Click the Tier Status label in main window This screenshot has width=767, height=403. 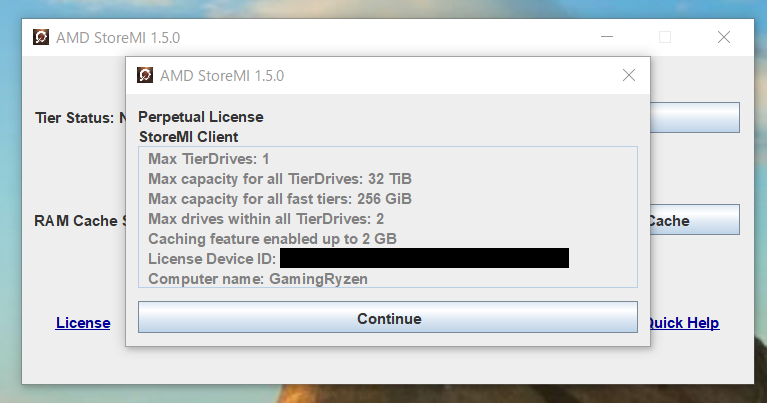point(74,118)
